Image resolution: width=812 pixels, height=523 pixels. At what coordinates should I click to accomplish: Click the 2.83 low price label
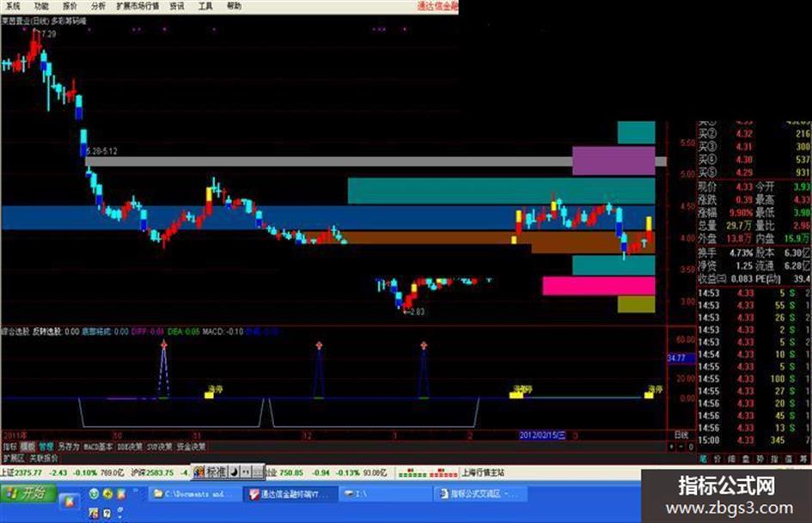(x=417, y=312)
